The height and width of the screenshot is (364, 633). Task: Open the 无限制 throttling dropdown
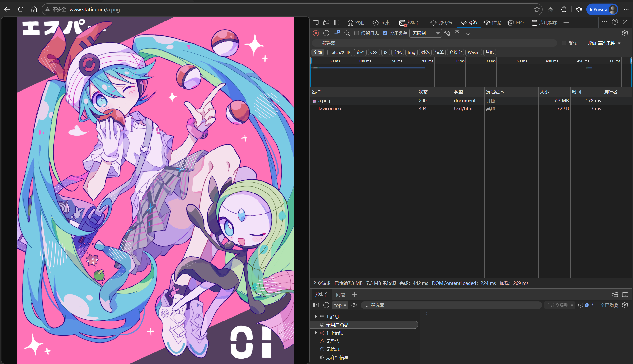click(x=425, y=33)
